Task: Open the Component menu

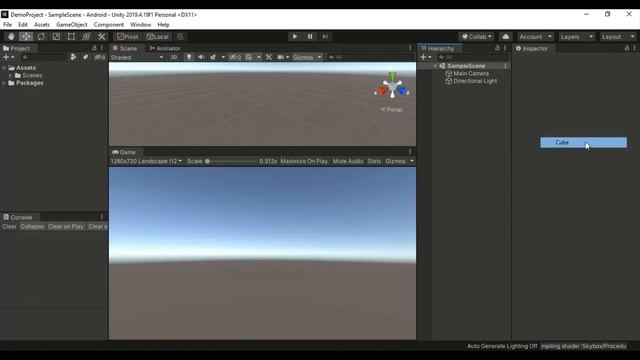Action: pos(109,24)
